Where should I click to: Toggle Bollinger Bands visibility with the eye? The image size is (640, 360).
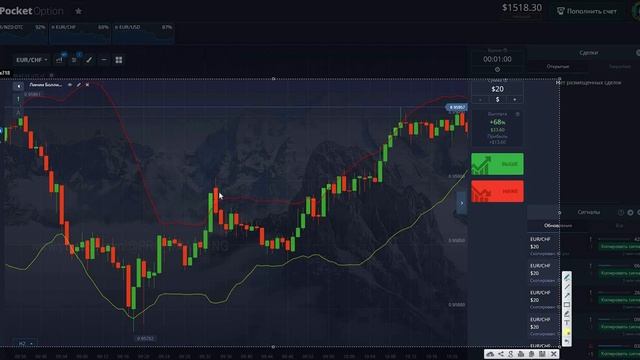[70, 85]
